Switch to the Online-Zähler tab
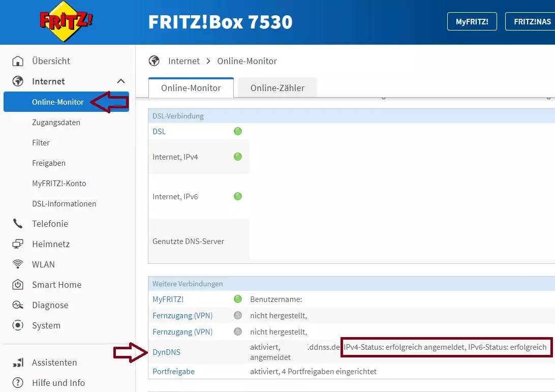This screenshot has width=555, height=392. coord(277,88)
